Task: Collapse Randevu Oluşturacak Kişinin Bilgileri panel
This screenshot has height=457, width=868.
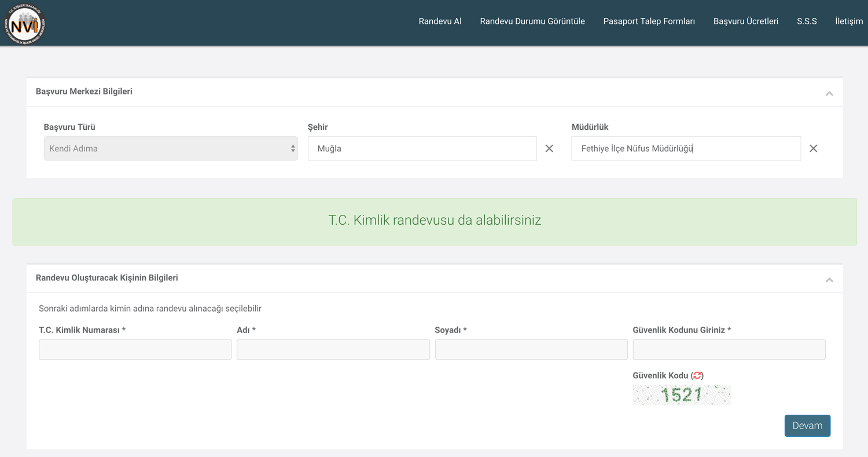Action: [829, 280]
